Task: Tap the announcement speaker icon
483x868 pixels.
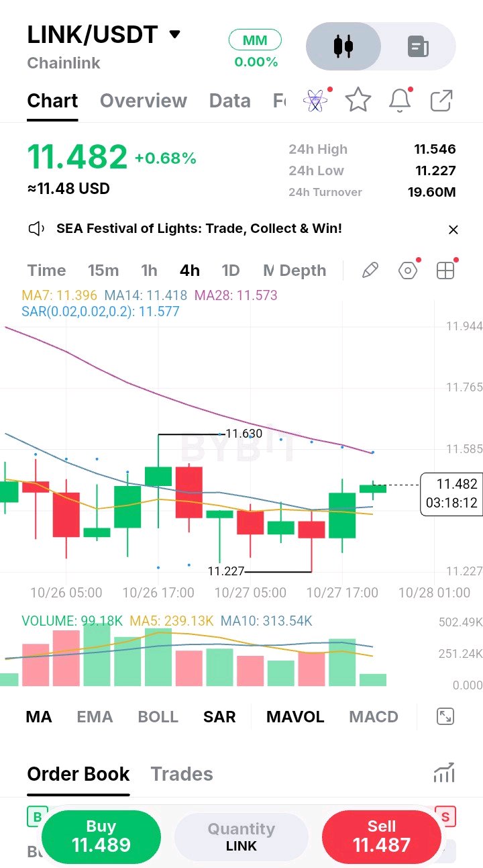Action: [36, 229]
